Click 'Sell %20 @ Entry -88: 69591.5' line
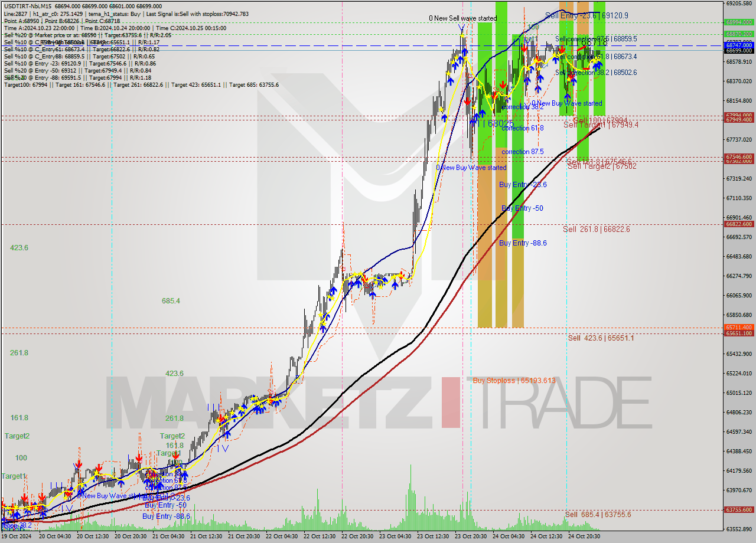The height and width of the screenshot is (543, 756). click(x=77, y=77)
